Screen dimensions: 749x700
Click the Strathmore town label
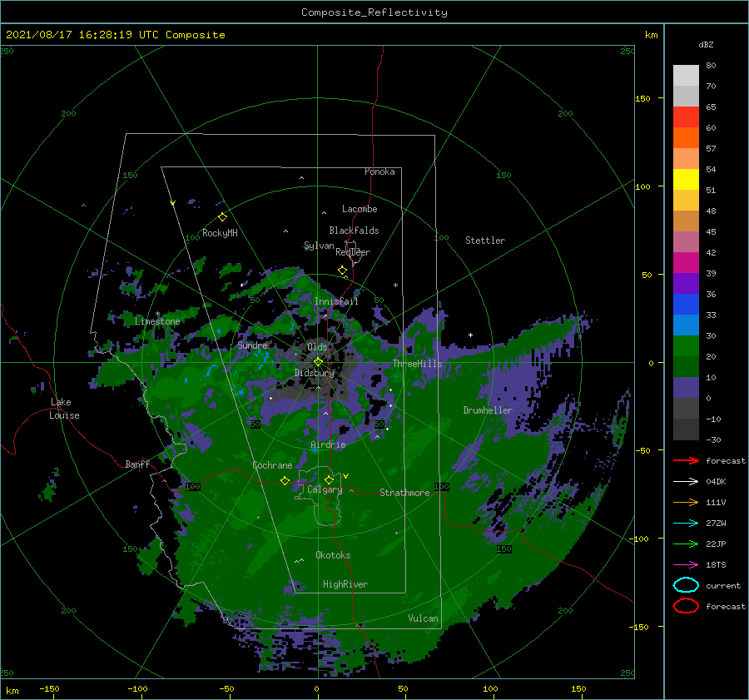coord(404,493)
